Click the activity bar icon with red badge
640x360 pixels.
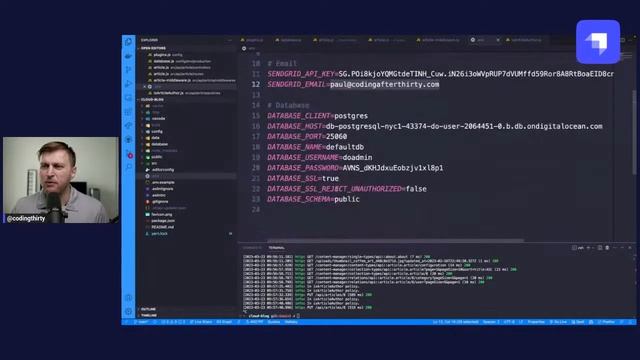coord(129,154)
